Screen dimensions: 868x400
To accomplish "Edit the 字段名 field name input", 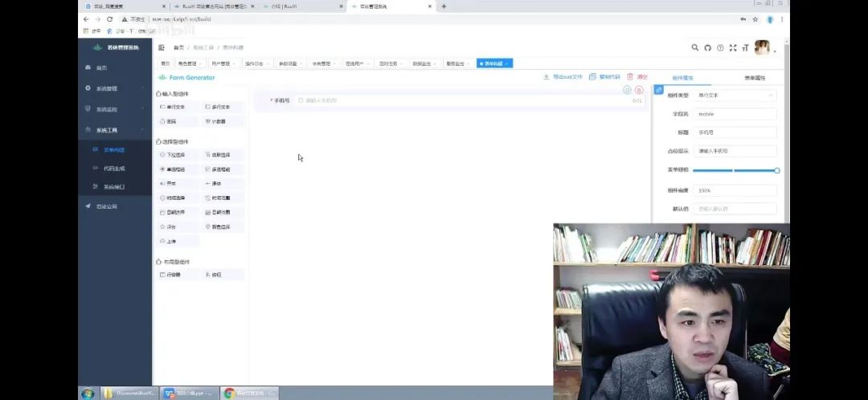I will click(735, 114).
